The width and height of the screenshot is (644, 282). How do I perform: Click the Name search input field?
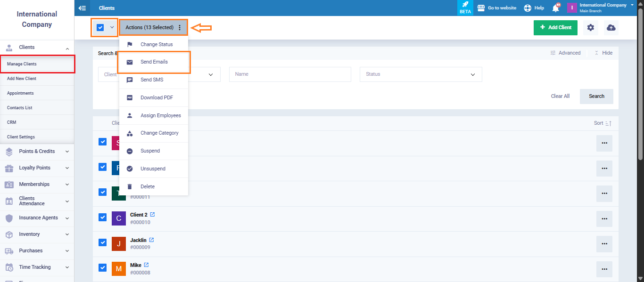[x=290, y=74]
